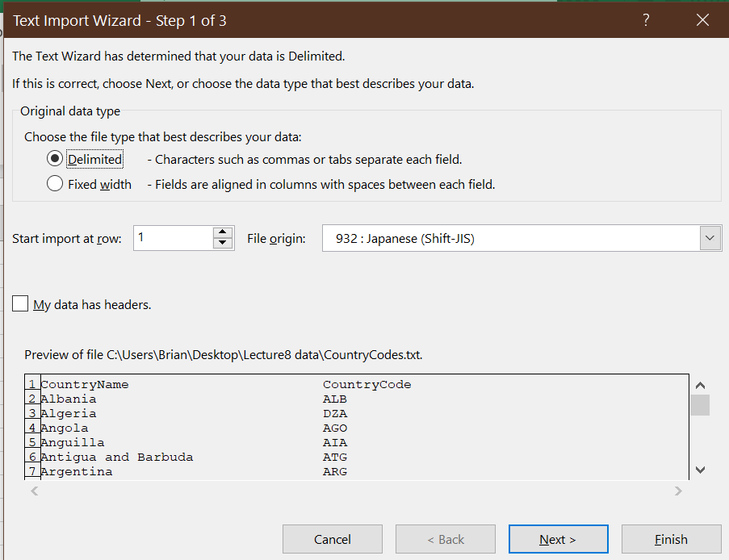Increase Start import row with up spinner

pos(223,232)
